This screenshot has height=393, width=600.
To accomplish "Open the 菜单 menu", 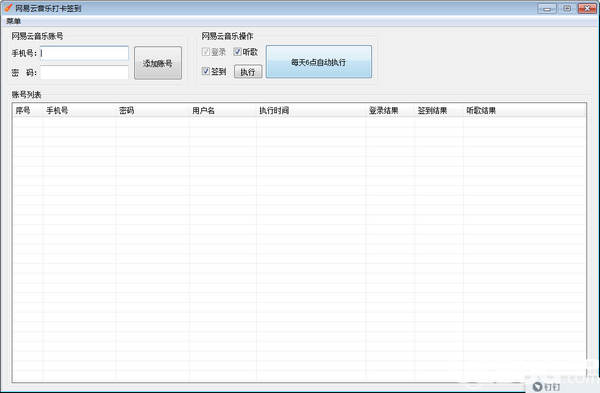I will tap(13, 21).
